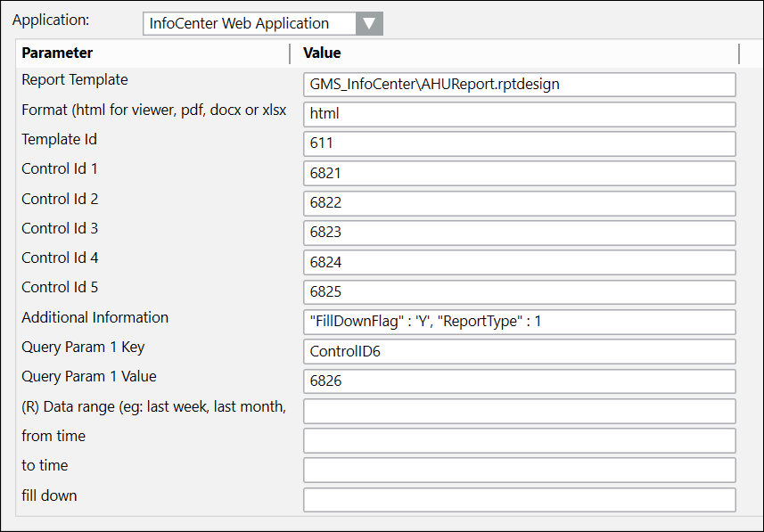Focus the Query Param 1 Value field

coord(519,381)
